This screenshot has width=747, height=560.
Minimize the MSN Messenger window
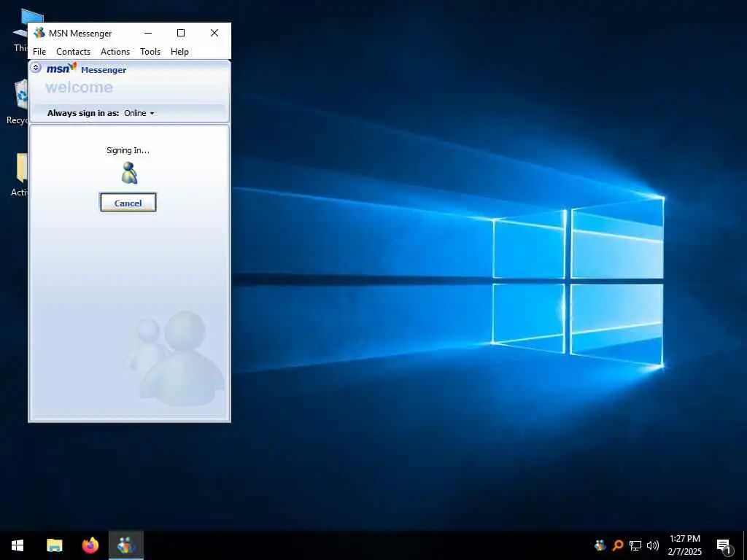coord(148,33)
